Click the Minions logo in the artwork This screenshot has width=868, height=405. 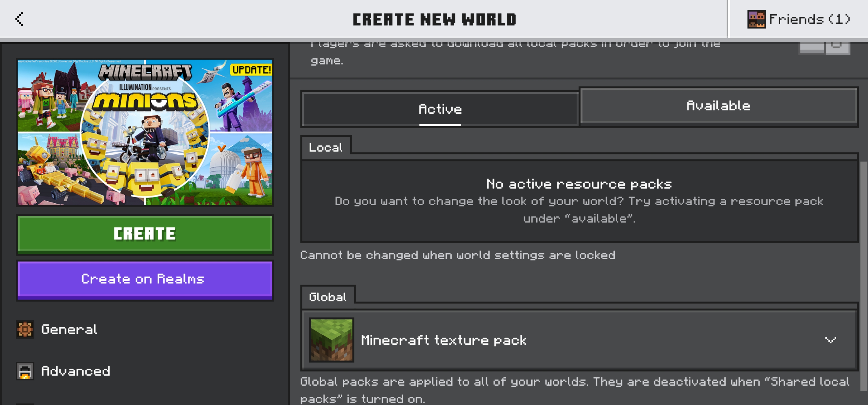coord(145,101)
